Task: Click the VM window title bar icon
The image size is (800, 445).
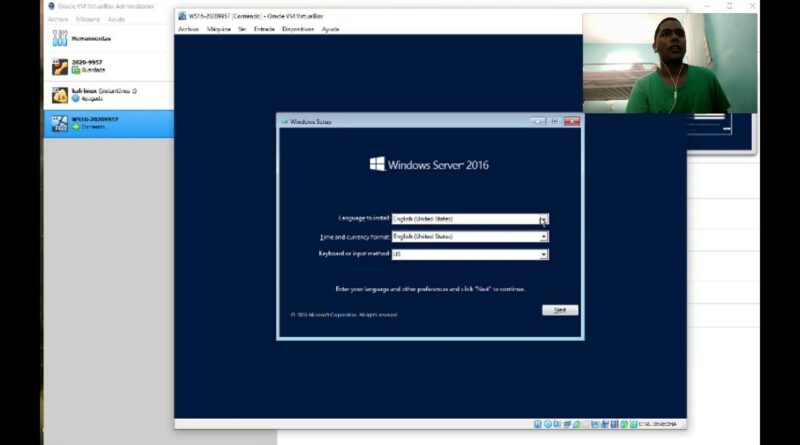Action: 182,16
